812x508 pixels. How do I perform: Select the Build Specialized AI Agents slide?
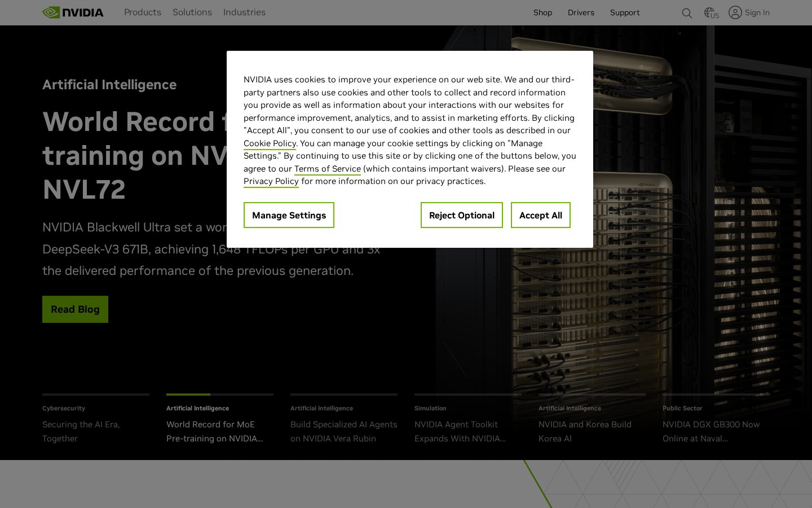point(344,419)
